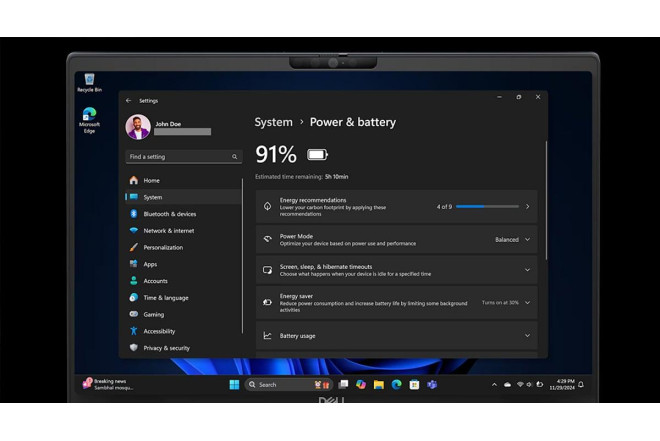
Task: Open Microsoft Store from taskbar
Action: [414, 385]
